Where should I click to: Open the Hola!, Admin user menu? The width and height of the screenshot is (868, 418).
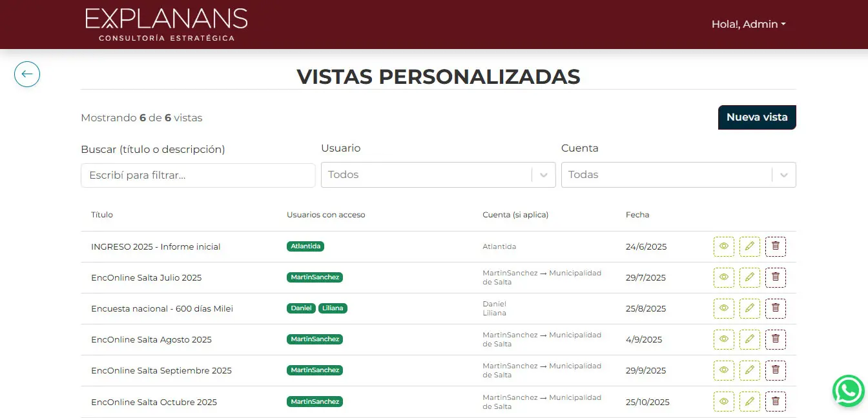coord(749,24)
